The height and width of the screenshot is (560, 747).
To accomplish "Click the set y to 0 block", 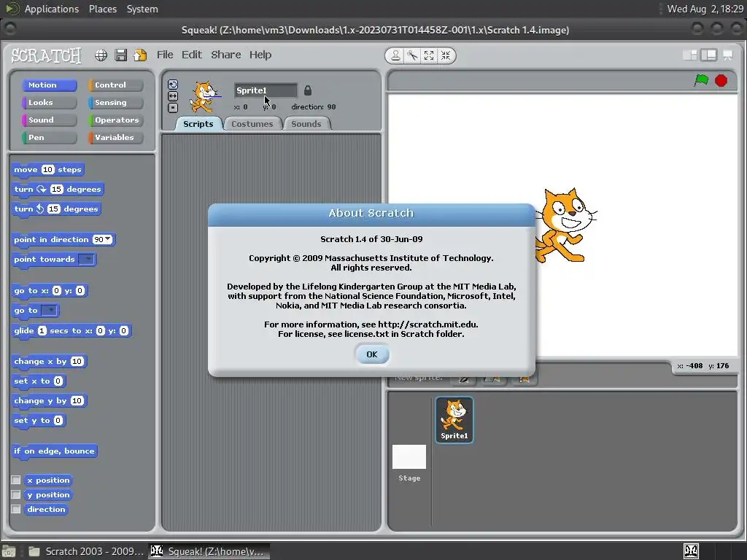I will click(x=38, y=421).
